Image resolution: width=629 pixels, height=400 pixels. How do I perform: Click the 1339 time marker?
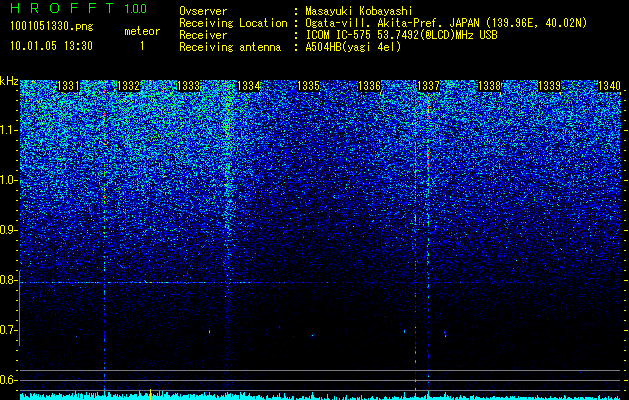point(549,86)
